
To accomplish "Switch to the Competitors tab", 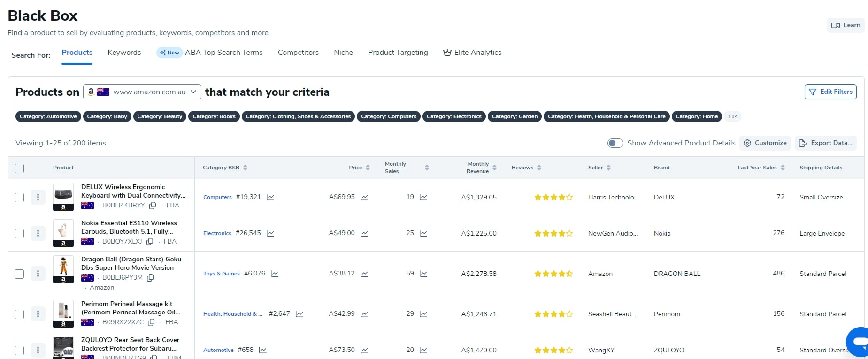I will [x=298, y=53].
